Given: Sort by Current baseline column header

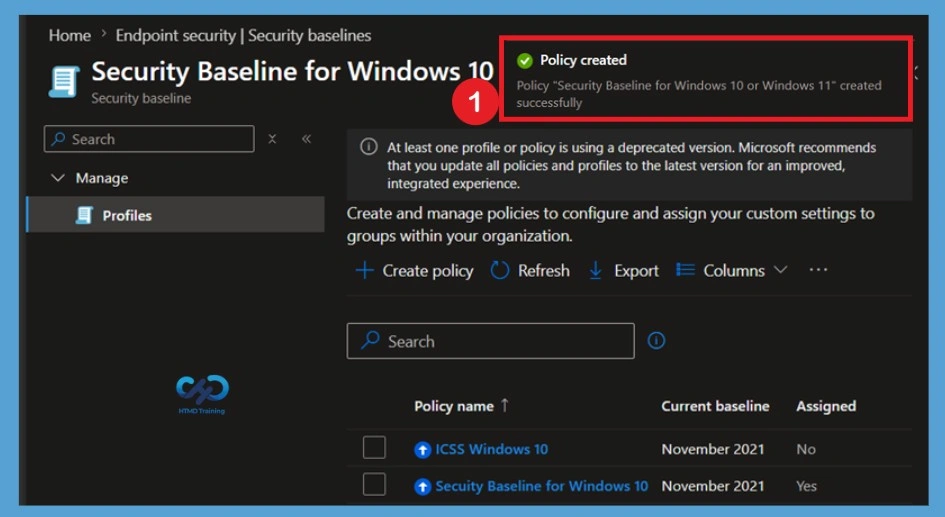Looking at the screenshot, I should pyautogui.click(x=715, y=406).
